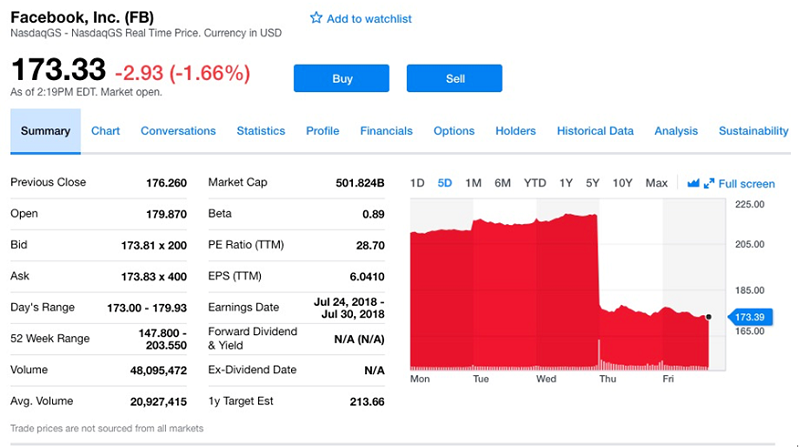Click the Mon label on chart axis
This screenshot has width=800, height=447.
(x=420, y=379)
